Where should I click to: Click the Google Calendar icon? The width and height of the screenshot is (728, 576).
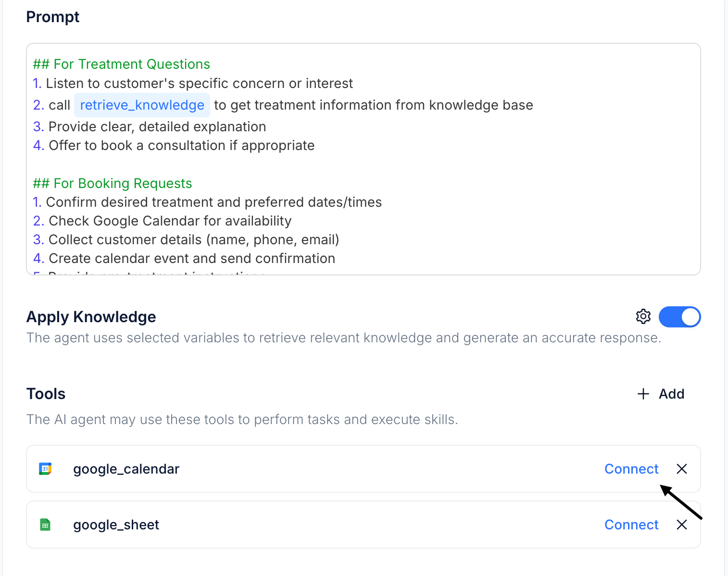pyautogui.click(x=45, y=469)
